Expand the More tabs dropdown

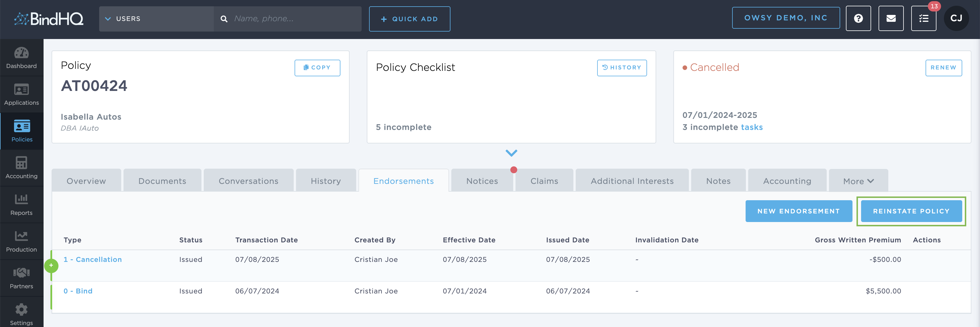point(858,181)
